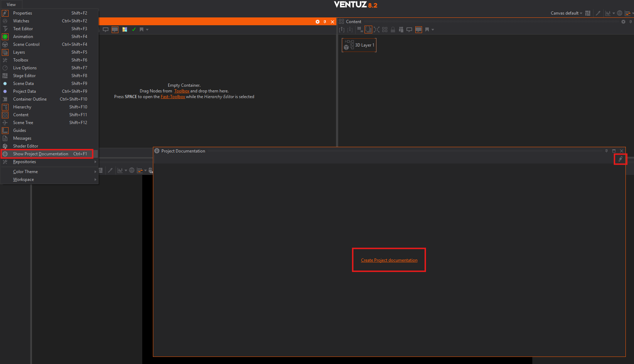Select the 3D Layer 1 node
This screenshot has height=364, width=634.
point(359,45)
